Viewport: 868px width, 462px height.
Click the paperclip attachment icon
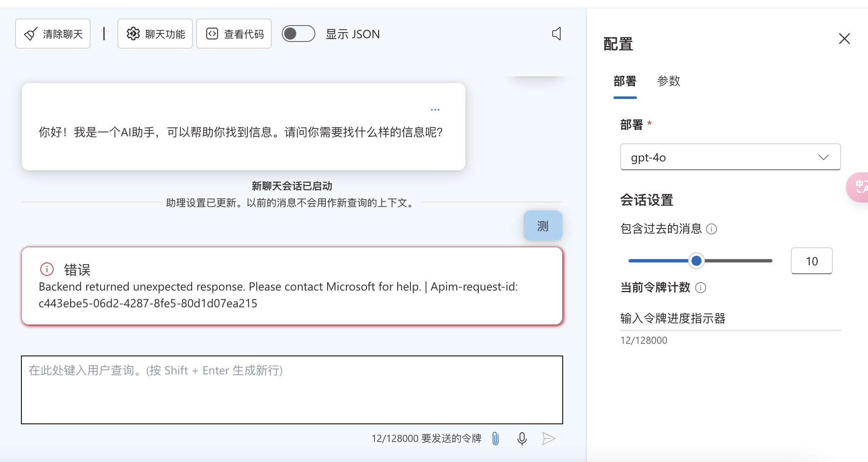click(496, 439)
